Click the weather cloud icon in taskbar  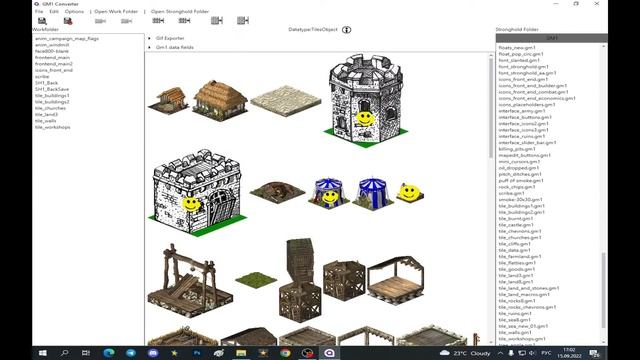click(445, 353)
